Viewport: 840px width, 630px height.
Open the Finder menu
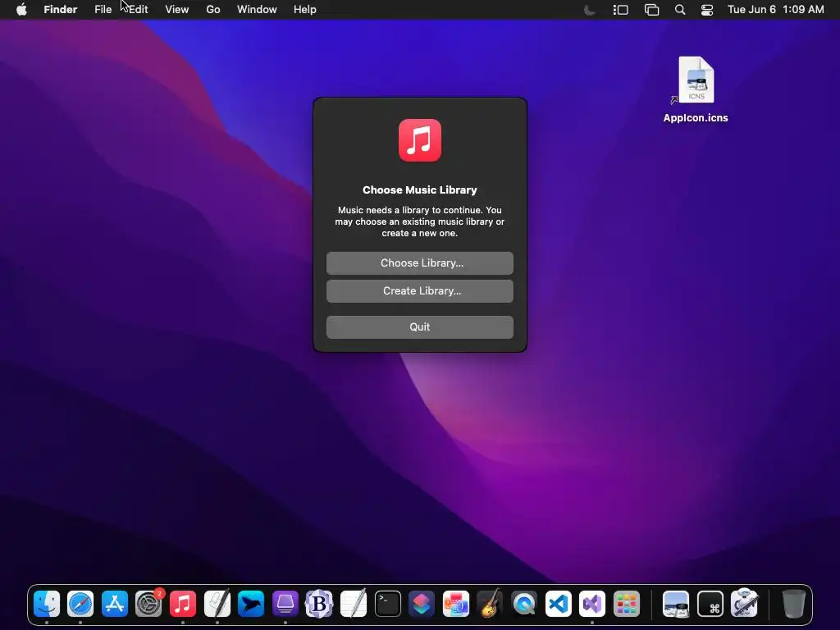click(61, 10)
